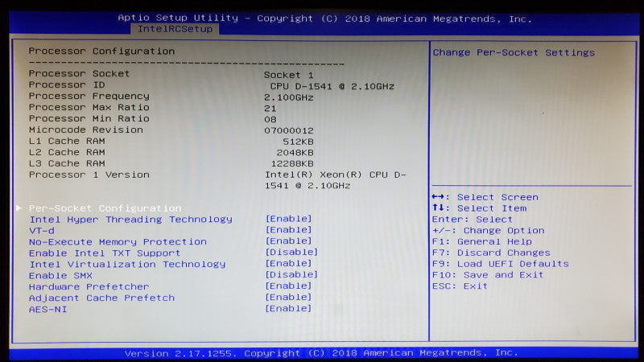Change Adjacent Cache Prefetch [Enable] value

pos(289,297)
